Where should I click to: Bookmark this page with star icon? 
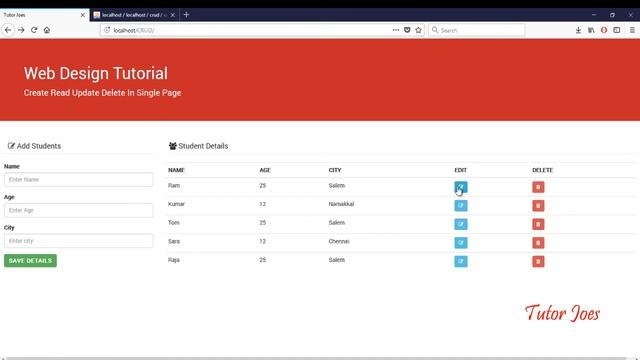click(418, 30)
